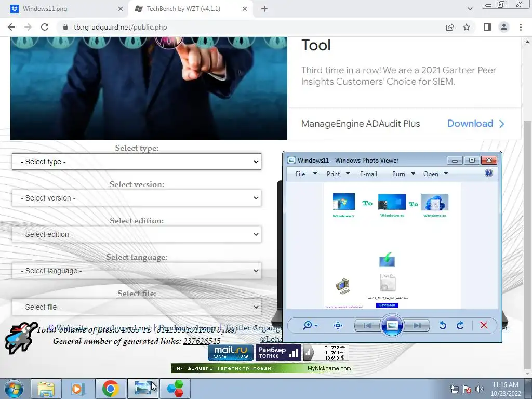This screenshot has width=532, height=399.
Task: Rotate photo clockwise
Action: pos(460,326)
